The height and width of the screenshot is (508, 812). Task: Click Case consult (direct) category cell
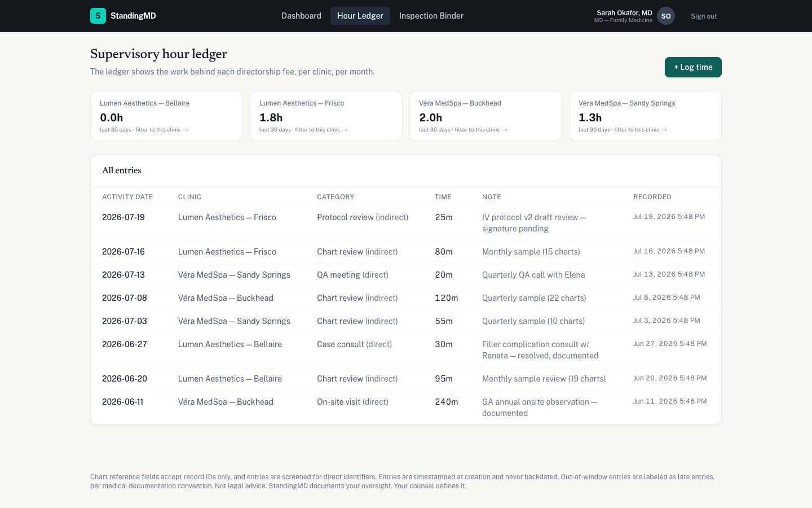pos(354,344)
